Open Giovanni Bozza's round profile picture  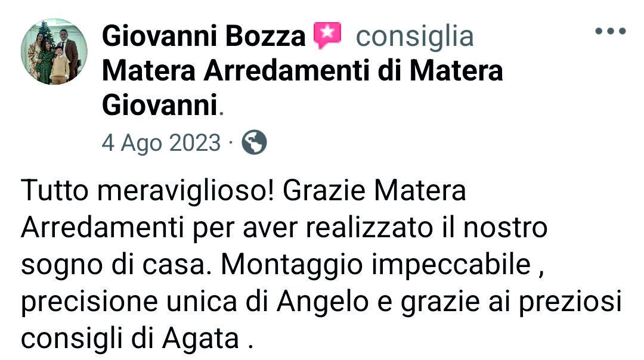pos(54,51)
